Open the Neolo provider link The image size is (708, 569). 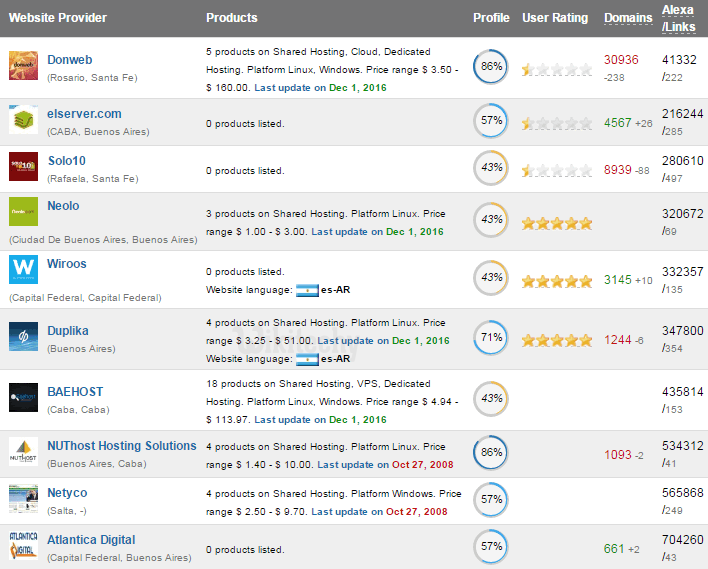[63, 206]
